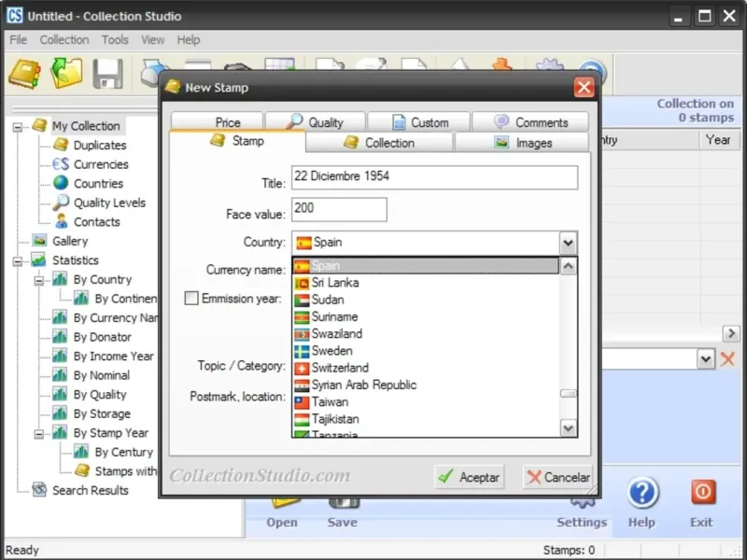The width and height of the screenshot is (747, 560).
Task: Open the By Storage statistics item
Action: pyautogui.click(x=102, y=413)
